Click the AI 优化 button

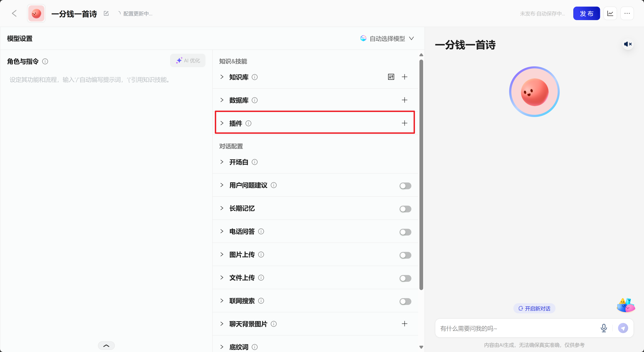point(188,60)
